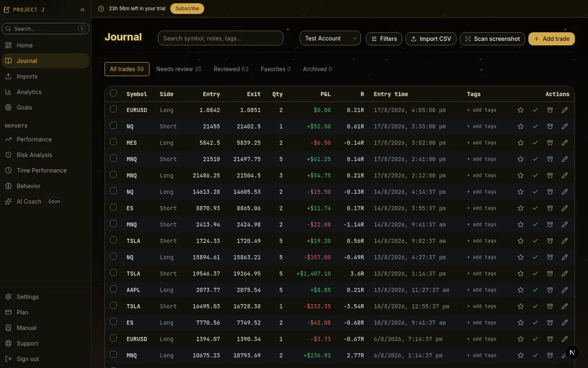Open the round N badge button
588x368 pixels.
572,352
